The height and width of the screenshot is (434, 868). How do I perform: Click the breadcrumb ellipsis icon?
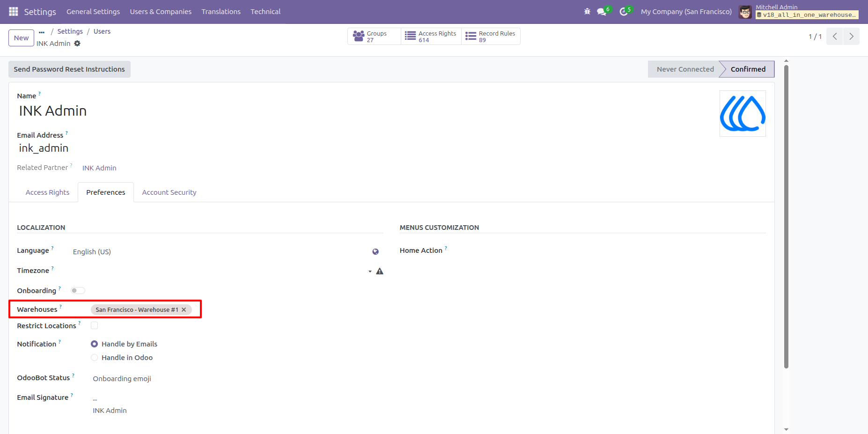pyautogui.click(x=42, y=32)
